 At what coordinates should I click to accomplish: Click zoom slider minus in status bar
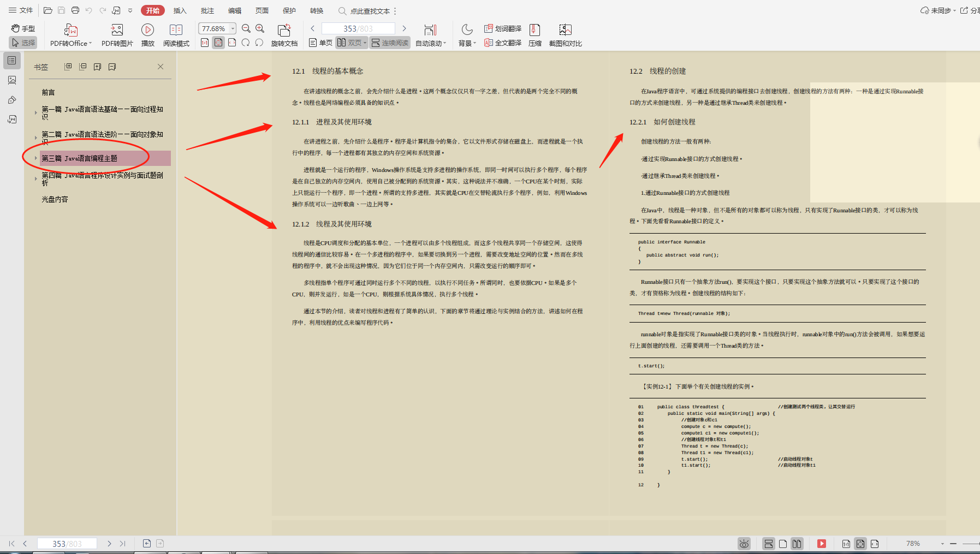[953, 544]
